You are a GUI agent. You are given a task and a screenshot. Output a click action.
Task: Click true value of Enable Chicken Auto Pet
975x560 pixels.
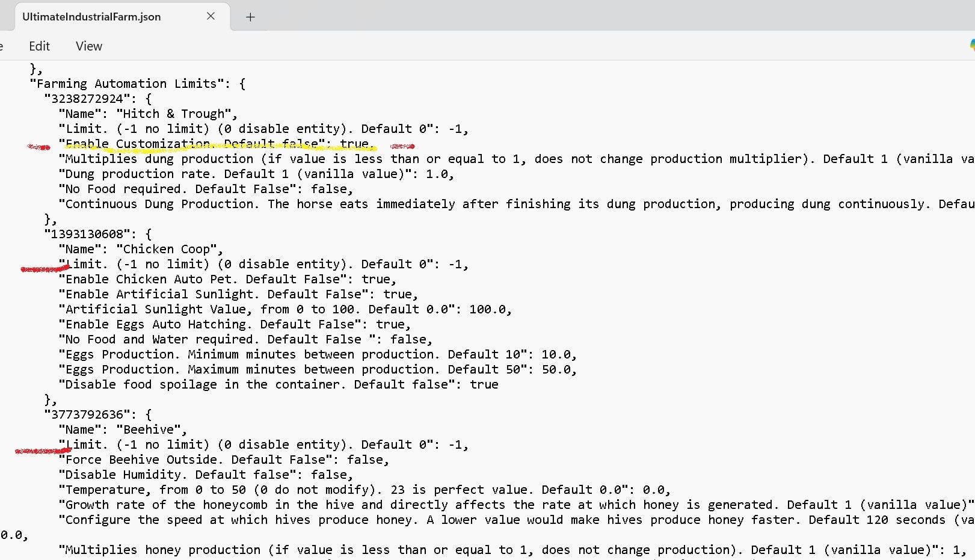pos(376,279)
